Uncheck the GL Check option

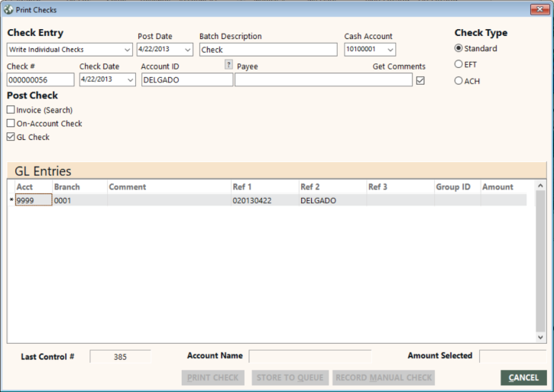(x=11, y=137)
